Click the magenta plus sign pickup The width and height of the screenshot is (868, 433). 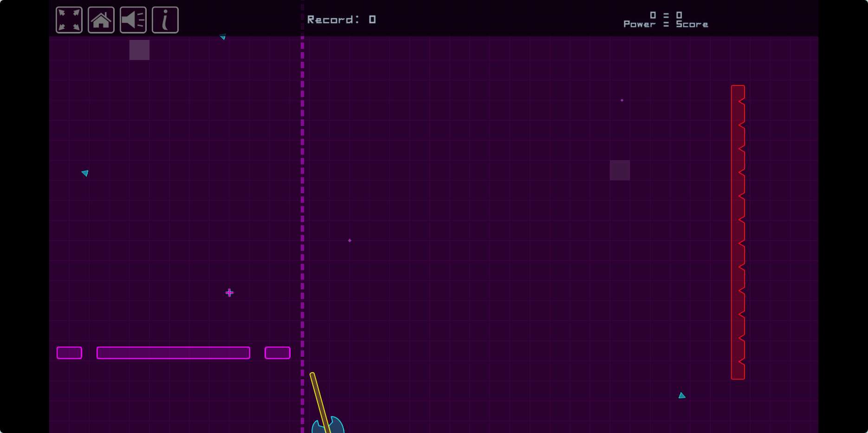[x=229, y=293]
